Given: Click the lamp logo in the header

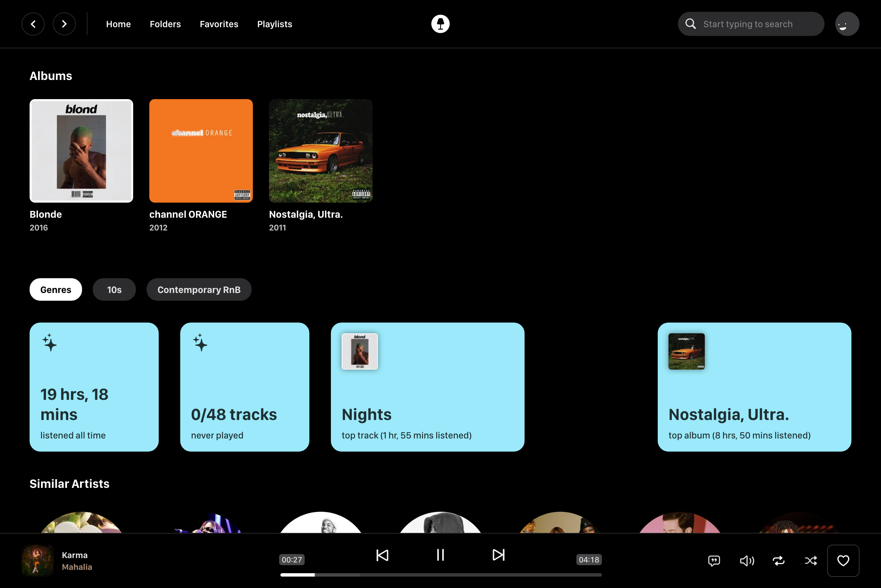Looking at the screenshot, I should 440,24.
